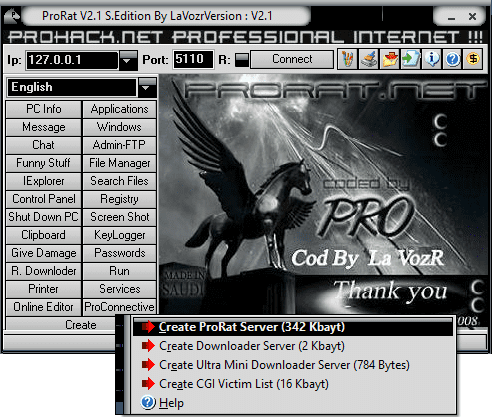This screenshot has width=492, height=417.
Task: Minimize the ProRat window
Action: click(451, 17)
